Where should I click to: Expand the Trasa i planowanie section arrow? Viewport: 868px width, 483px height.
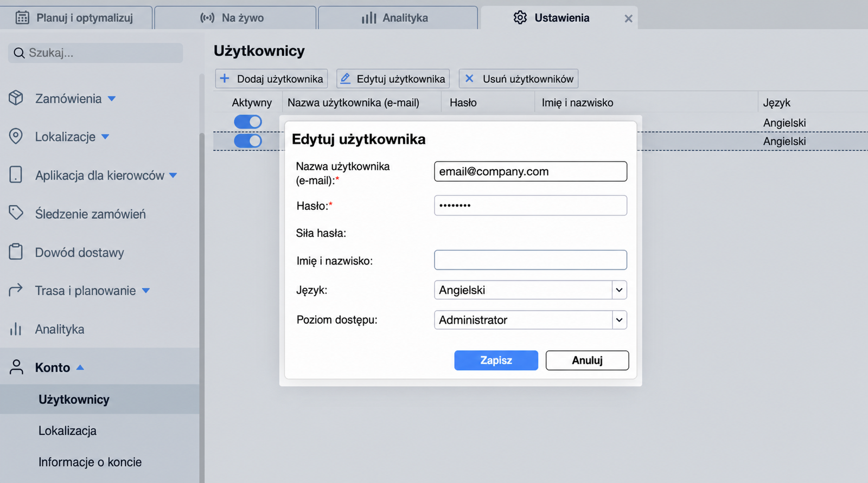145,291
